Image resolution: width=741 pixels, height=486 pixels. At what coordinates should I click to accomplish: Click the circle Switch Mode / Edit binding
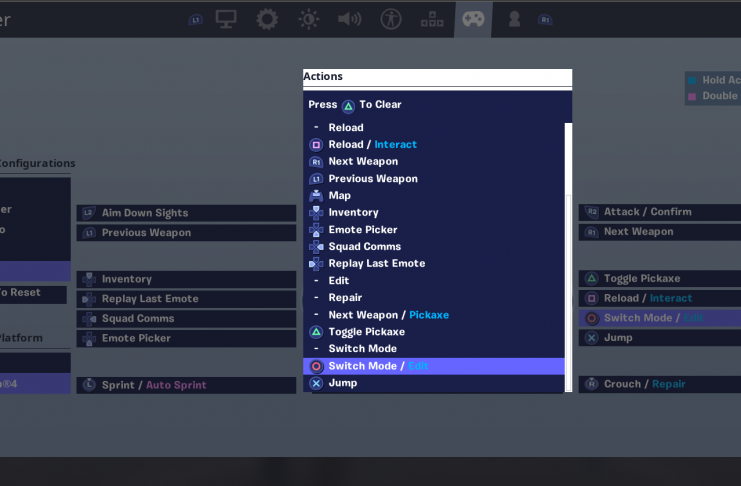pyautogui.click(x=660, y=318)
